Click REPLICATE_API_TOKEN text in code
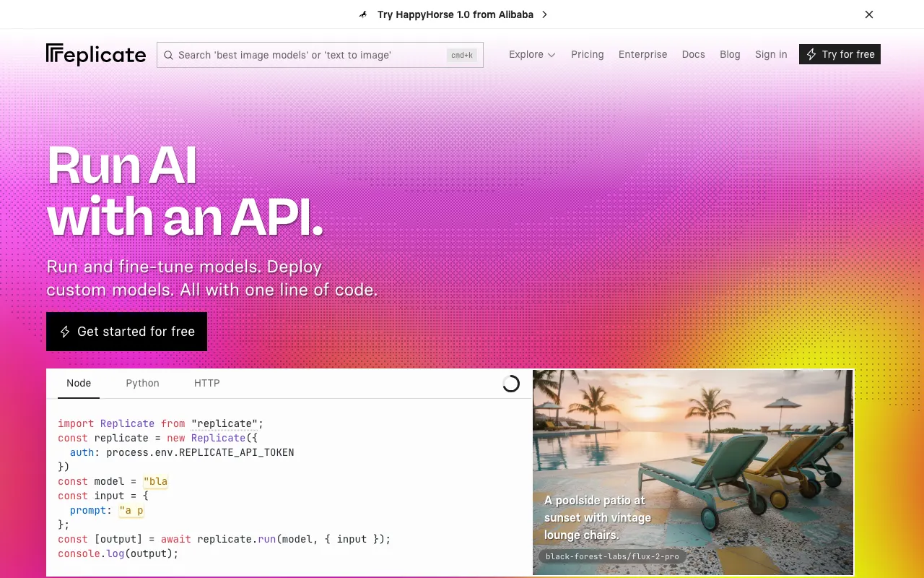This screenshot has width=924, height=578. tap(237, 452)
